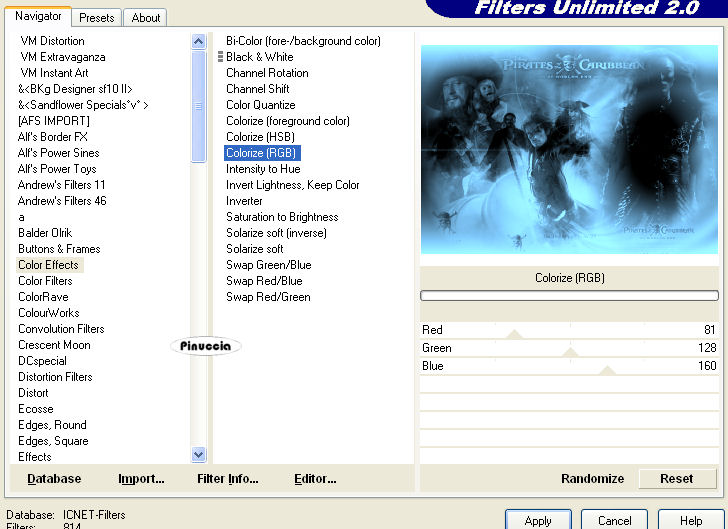Image resolution: width=728 pixels, height=529 pixels.
Task: Open the About tab
Action: click(x=145, y=18)
